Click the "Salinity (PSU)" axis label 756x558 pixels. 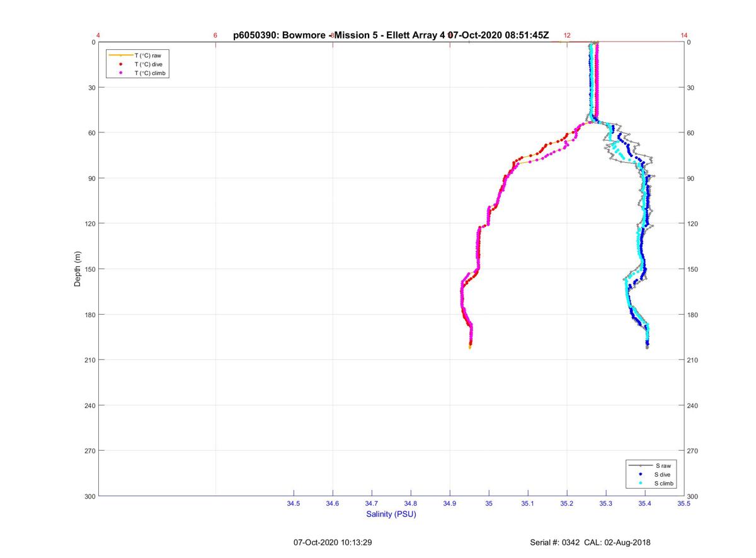coord(391,514)
